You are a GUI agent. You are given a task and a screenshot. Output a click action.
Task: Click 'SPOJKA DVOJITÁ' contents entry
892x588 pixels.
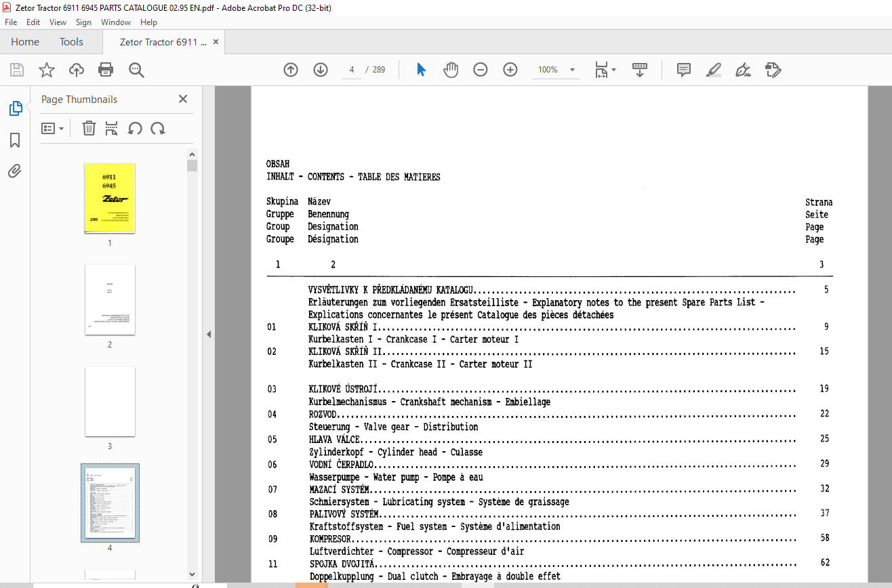pos(342,564)
